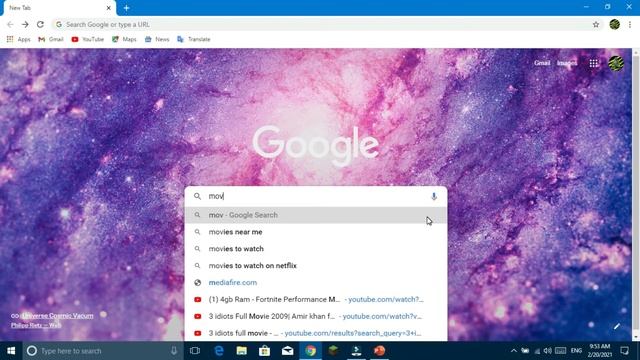Open the clock showing 9:53 AM
The image size is (640, 360).
click(x=599, y=351)
